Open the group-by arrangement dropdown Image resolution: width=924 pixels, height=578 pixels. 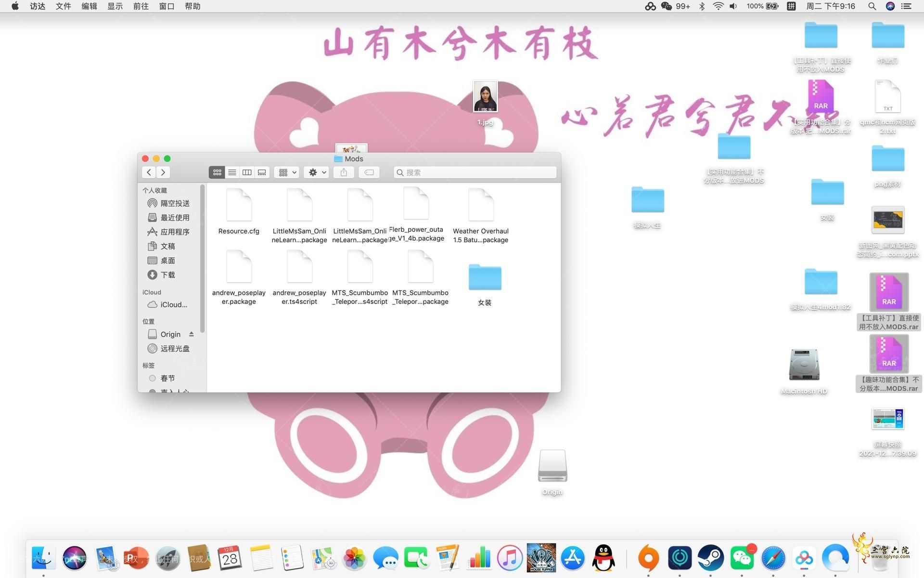tap(287, 172)
